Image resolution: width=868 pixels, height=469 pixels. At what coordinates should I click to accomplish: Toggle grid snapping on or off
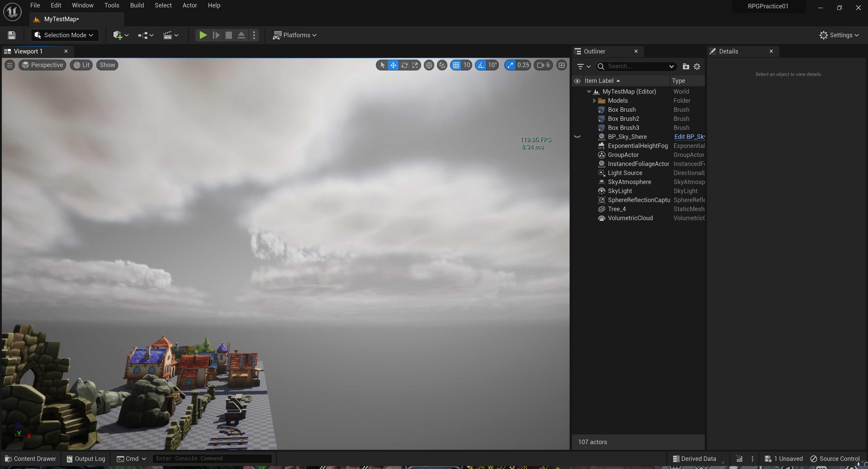pos(456,65)
